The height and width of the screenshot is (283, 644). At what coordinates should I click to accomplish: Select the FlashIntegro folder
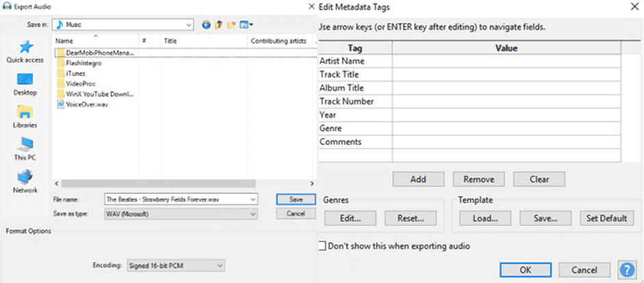79,63
